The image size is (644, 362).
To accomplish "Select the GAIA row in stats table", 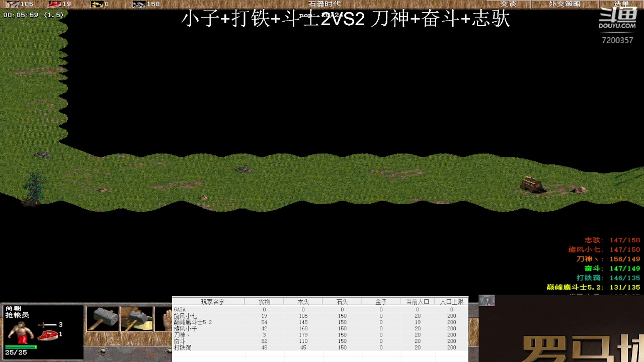I will click(x=320, y=310).
